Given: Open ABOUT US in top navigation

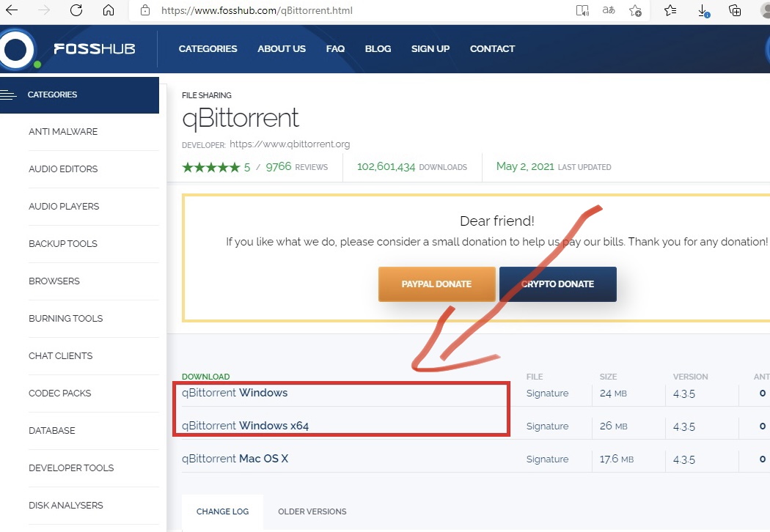Looking at the screenshot, I should (282, 48).
